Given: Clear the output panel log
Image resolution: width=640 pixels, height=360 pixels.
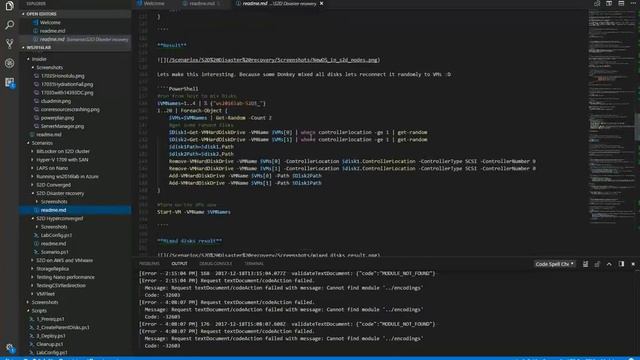Looking at the screenshot, I should pos(585,264).
